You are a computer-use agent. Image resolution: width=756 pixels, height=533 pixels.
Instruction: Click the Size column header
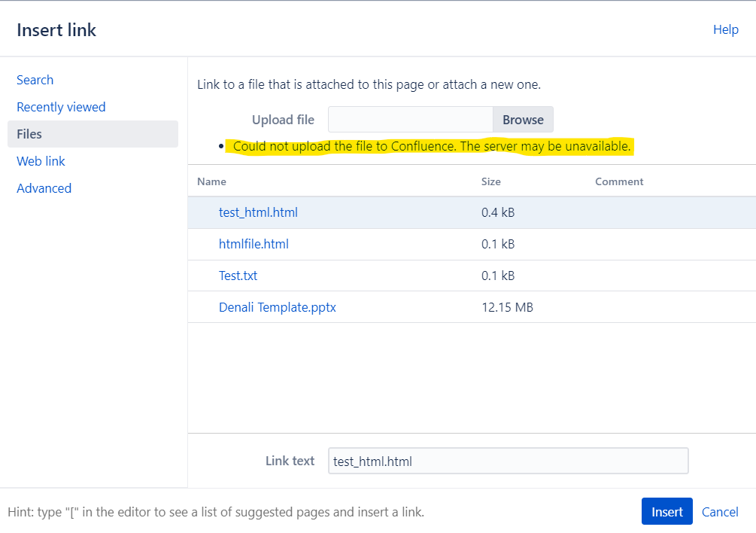click(490, 181)
